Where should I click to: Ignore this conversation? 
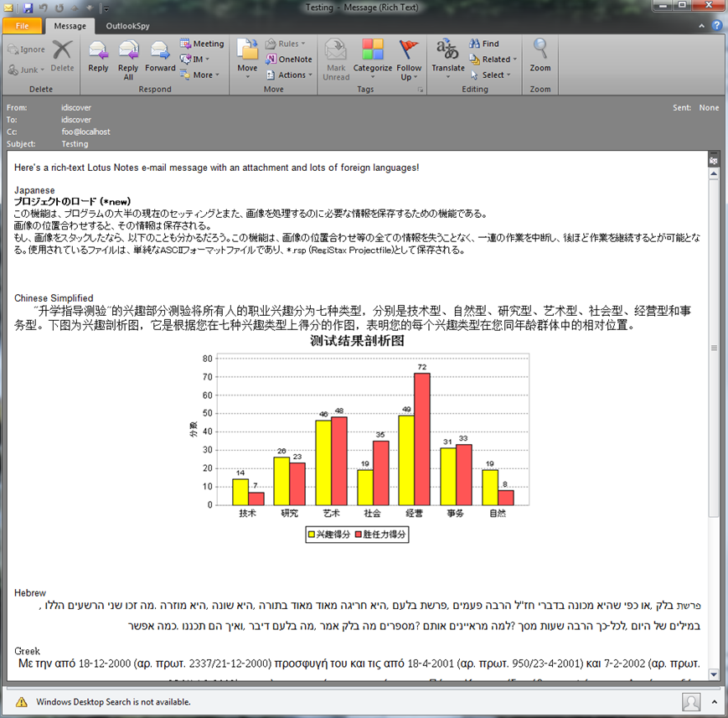26,49
